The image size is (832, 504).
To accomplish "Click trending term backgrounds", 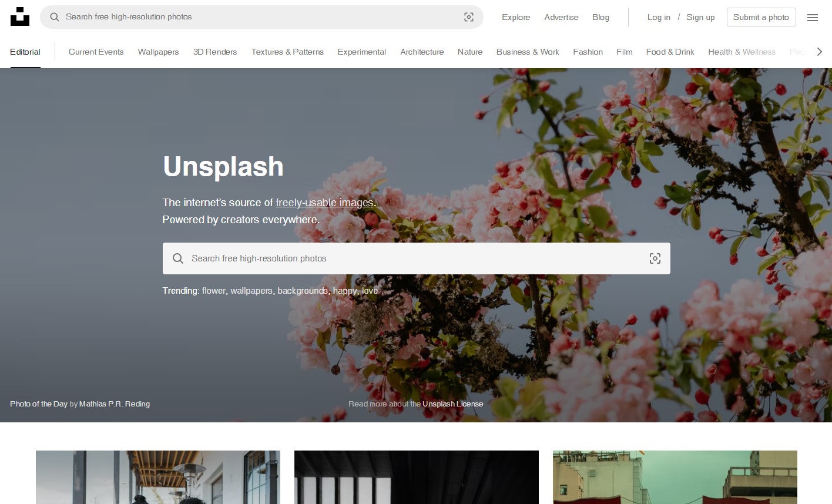I will coord(303,291).
